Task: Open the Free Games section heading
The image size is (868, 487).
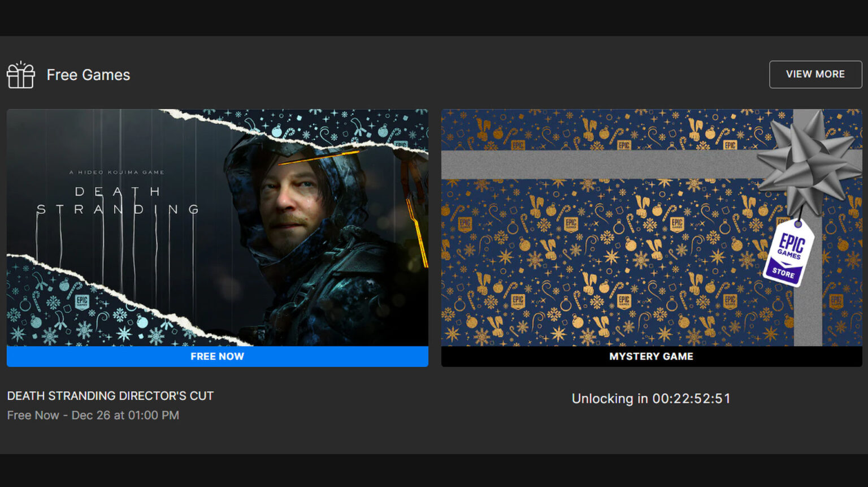Action: (88, 75)
